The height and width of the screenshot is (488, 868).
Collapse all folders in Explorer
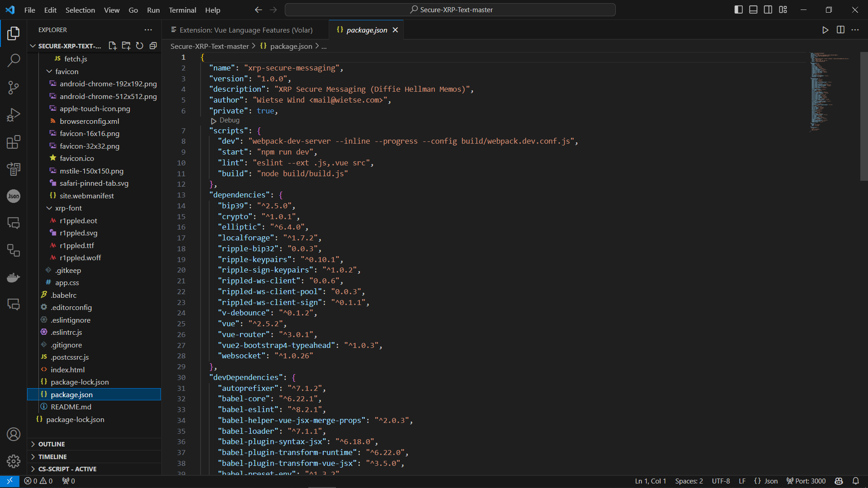(153, 46)
